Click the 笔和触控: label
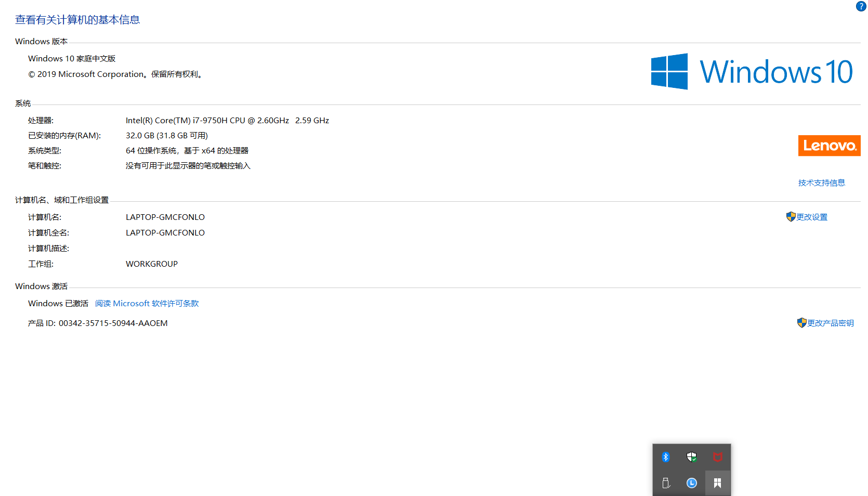Image resolution: width=868 pixels, height=496 pixels. 45,165
